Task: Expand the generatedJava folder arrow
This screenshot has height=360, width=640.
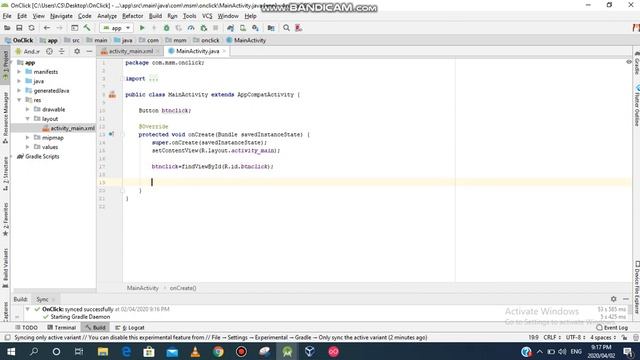Action: 19,91
